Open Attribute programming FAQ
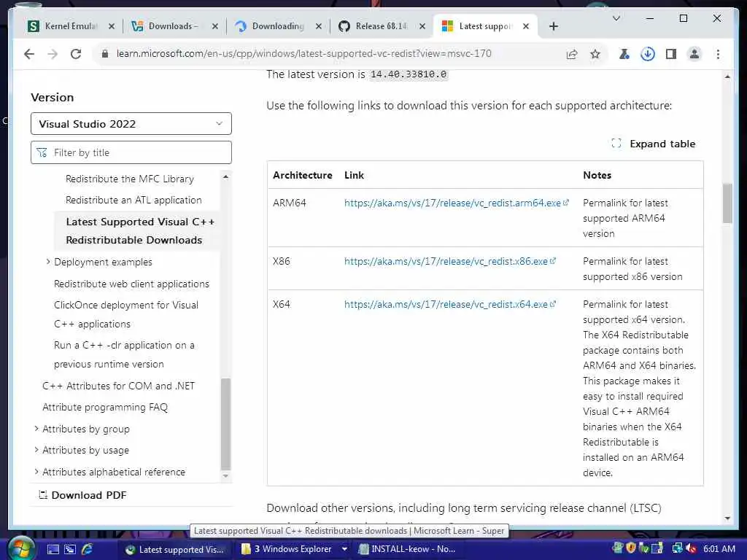Image resolution: width=747 pixels, height=560 pixels. click(105, 407)
